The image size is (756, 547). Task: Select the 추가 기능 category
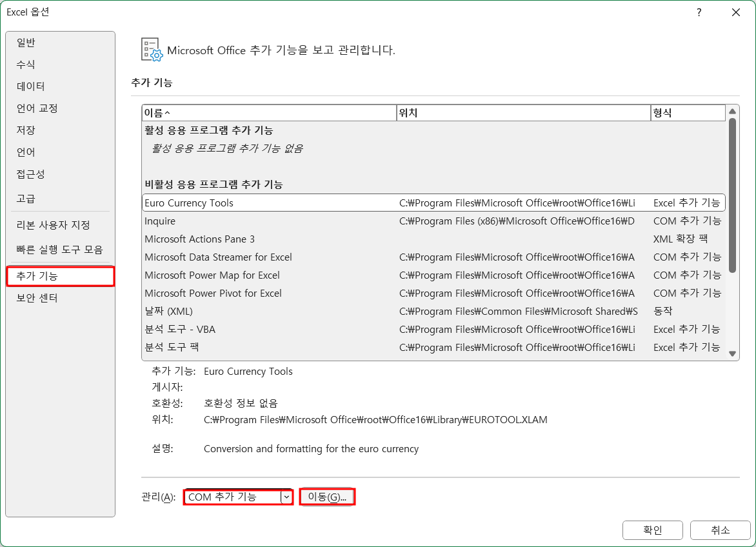[60, 276]
